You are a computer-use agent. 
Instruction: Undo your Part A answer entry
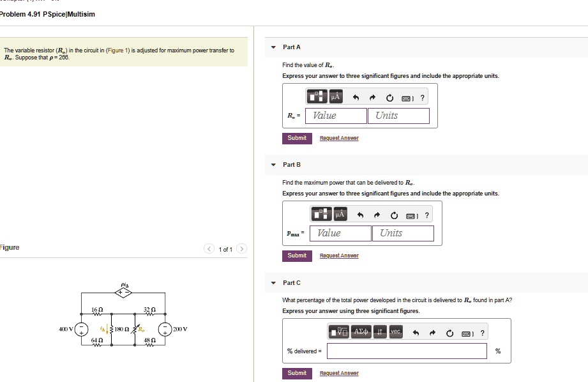(355, 96)
